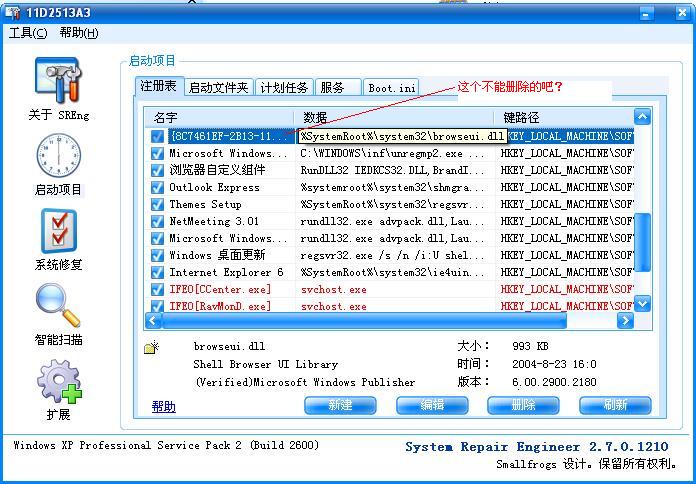Open the 工具(C) menu

point(28,33)
